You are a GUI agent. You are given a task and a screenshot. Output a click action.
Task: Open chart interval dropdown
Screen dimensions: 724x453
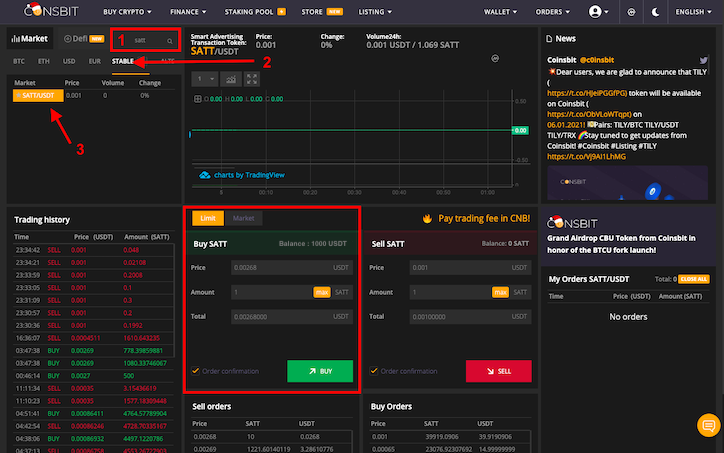click(x=205, y=79)
